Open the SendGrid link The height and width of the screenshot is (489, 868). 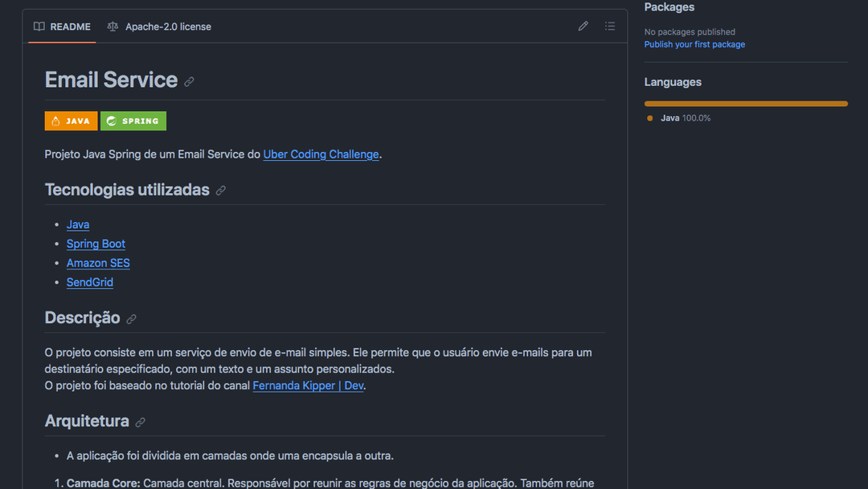pos(90,282)
